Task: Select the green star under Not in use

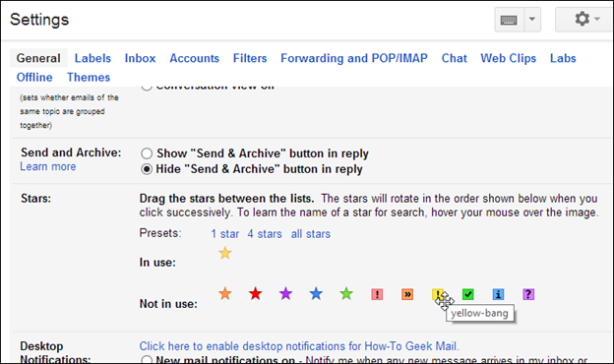Action: pyautogui.click(x=346, y=293)
